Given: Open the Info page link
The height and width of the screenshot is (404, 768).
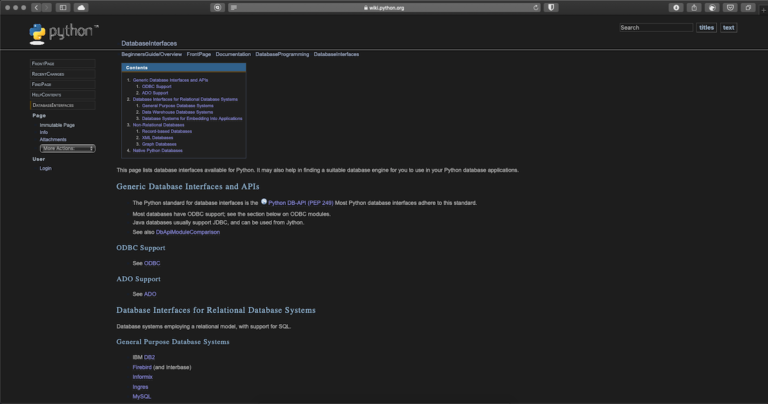Looking at the screenshot, I should tap(44, 132).
